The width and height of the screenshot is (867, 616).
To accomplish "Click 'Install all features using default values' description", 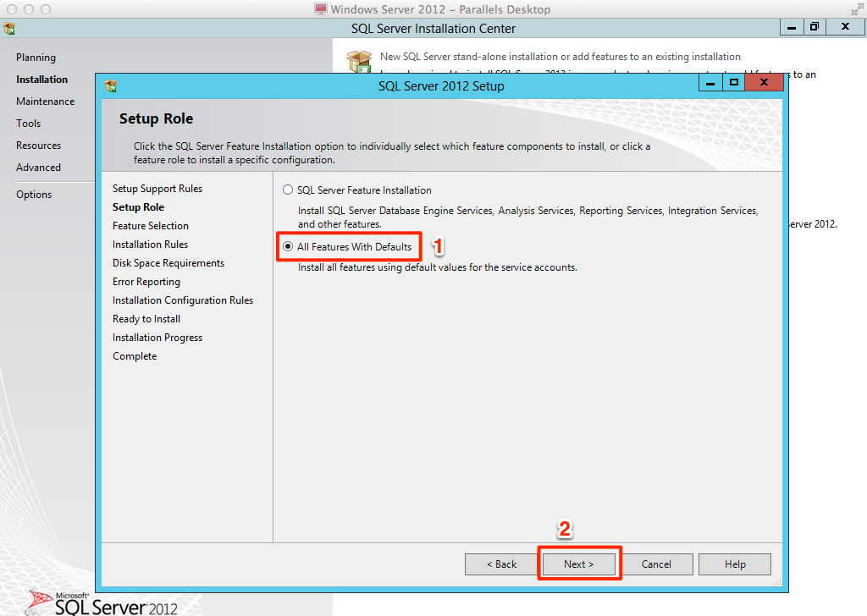I will [x=438, y=267].
